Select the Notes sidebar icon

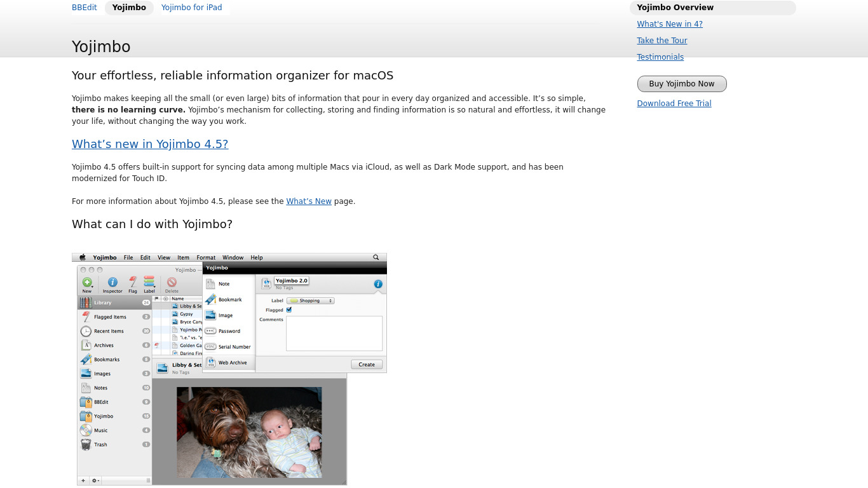[x=86, y=388]
